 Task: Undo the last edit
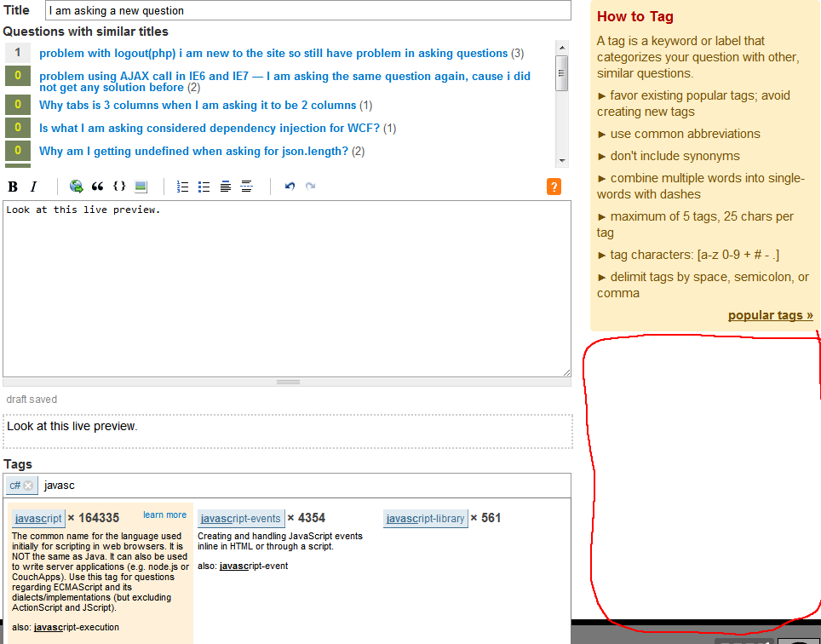(x=290, y=187)
